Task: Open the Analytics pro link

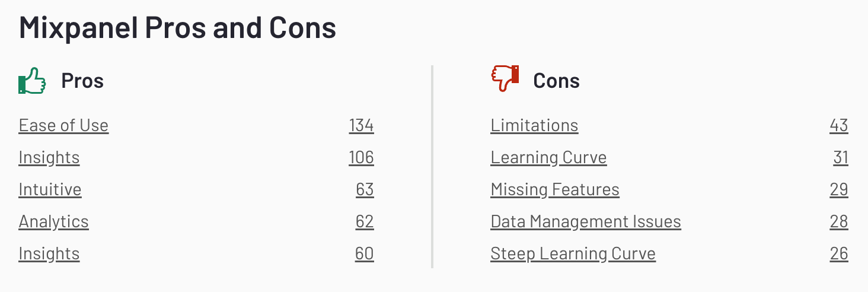Action: coord(53,222)
